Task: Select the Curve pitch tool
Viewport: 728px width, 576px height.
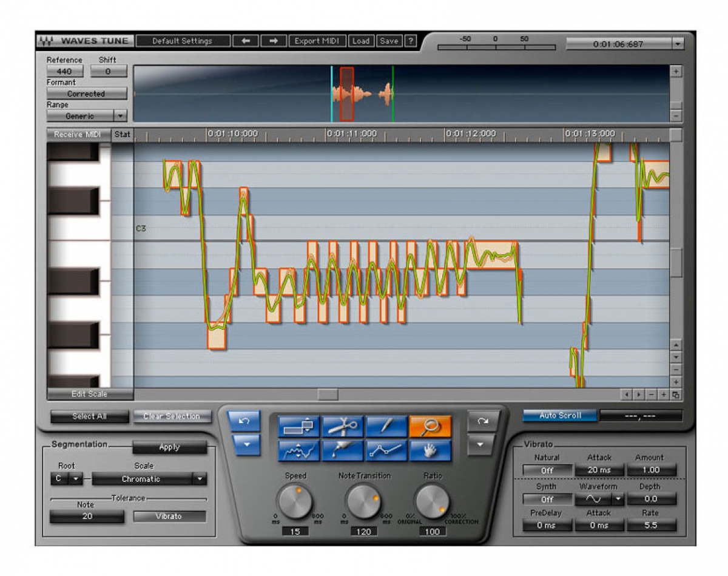Action: [298, 451]
